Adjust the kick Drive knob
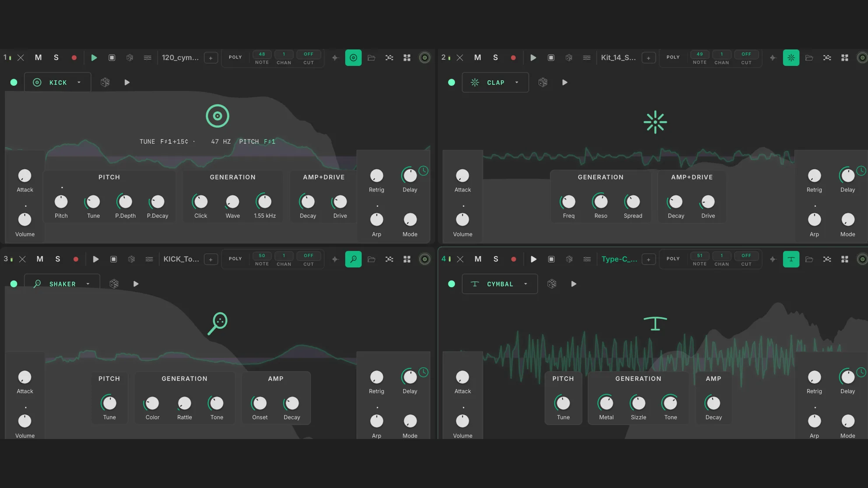This screenshot has width=868, height=488. (x=340, y=202)
